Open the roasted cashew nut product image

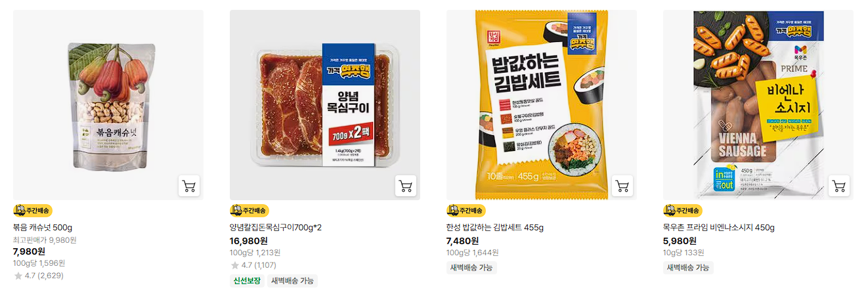click(108, 105)
